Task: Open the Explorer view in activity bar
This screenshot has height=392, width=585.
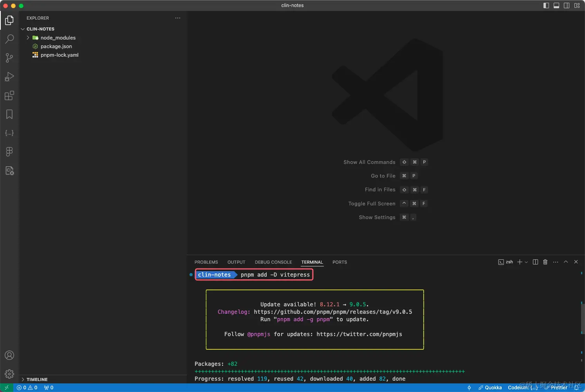Action: point(9,20)
